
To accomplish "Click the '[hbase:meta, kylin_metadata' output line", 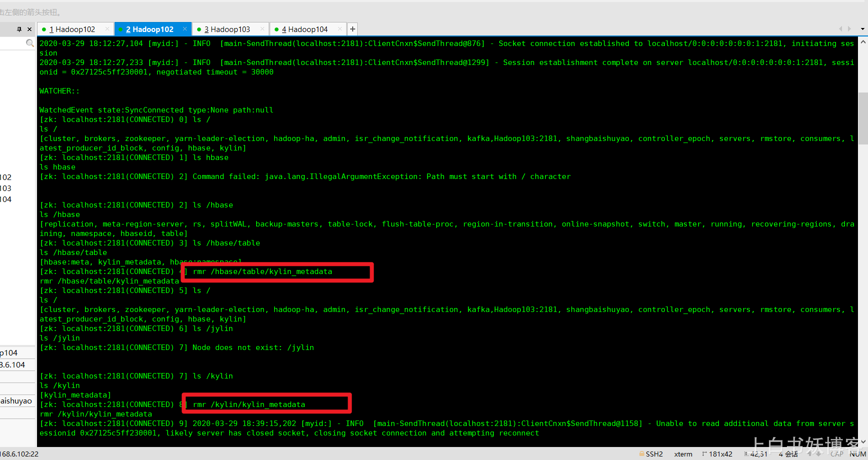I will click(141, 262).
